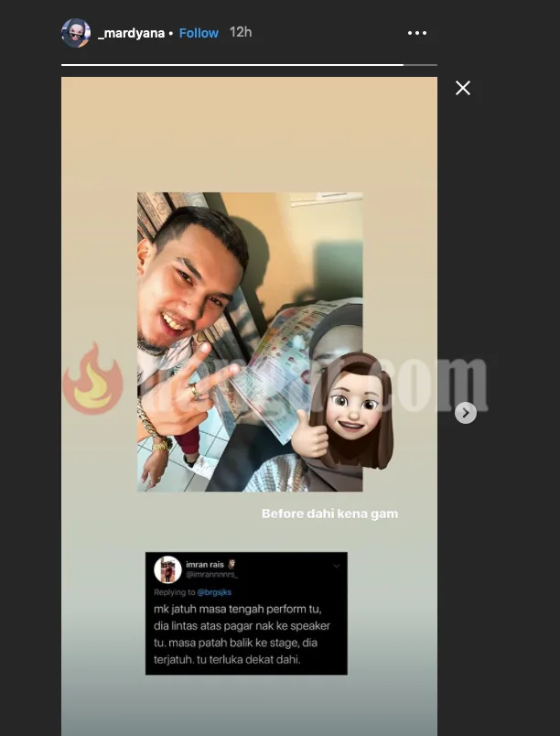
Task: Click the @imrannnnrs_ handle
Action: 211,575
